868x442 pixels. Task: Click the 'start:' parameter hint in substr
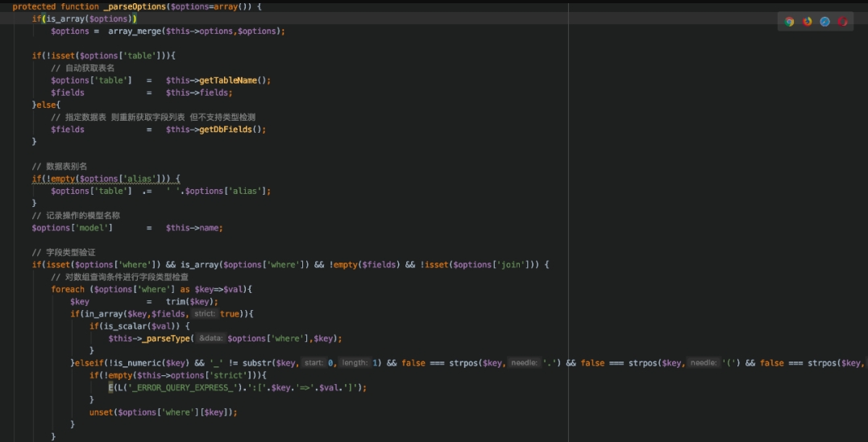[313, 363]
